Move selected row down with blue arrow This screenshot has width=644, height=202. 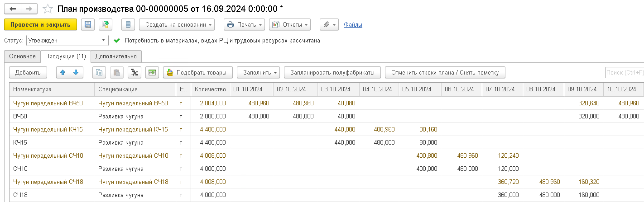76,72
